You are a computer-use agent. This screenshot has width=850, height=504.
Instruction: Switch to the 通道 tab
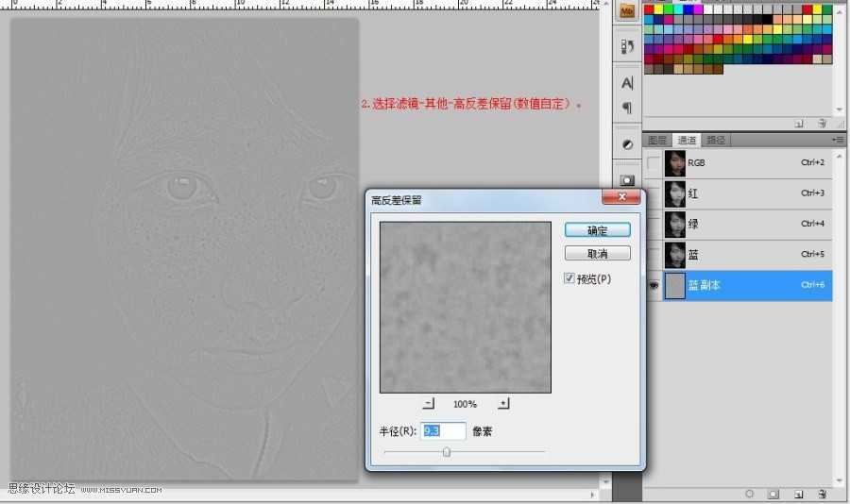pos(687,140)
